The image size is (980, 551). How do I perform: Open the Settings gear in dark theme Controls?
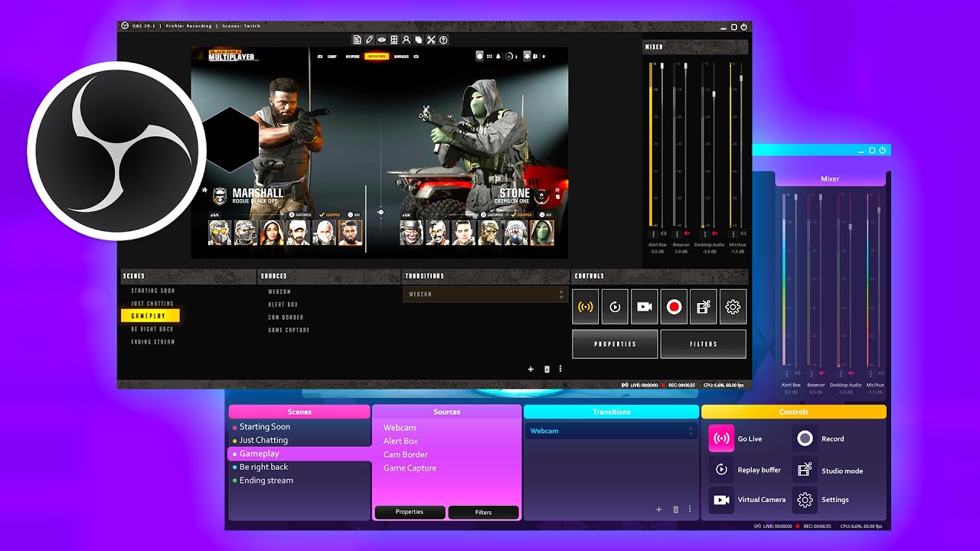point(733,307)
